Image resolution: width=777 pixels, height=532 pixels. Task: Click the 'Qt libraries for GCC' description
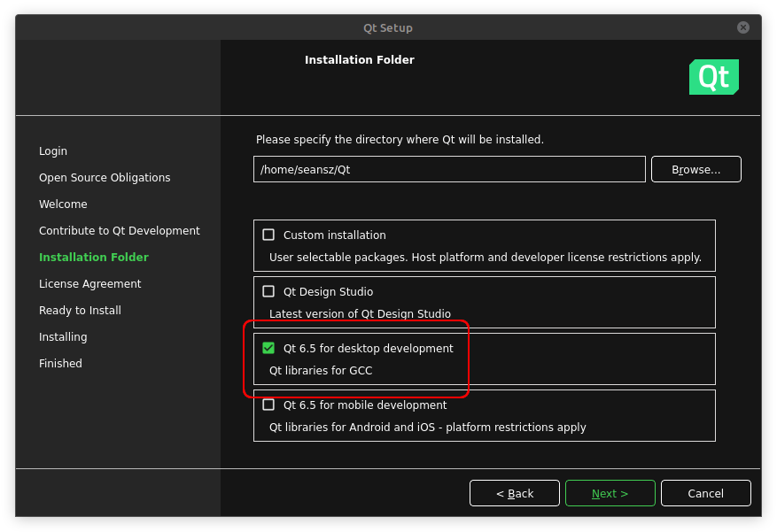[321, 370]
